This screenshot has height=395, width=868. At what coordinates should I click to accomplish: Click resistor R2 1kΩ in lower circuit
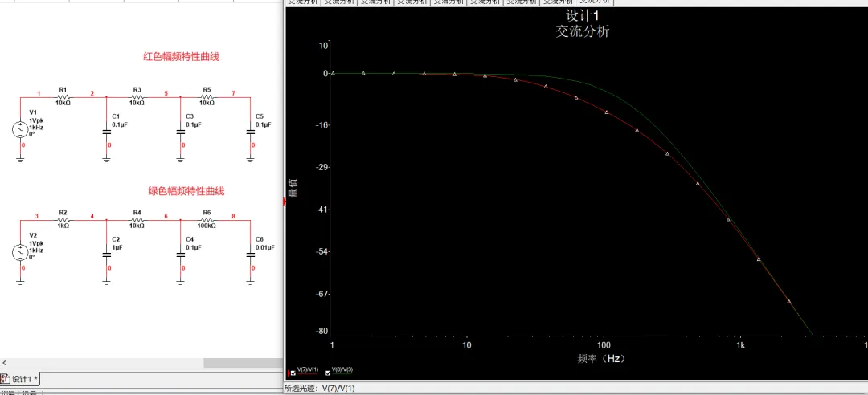point(63,219)
